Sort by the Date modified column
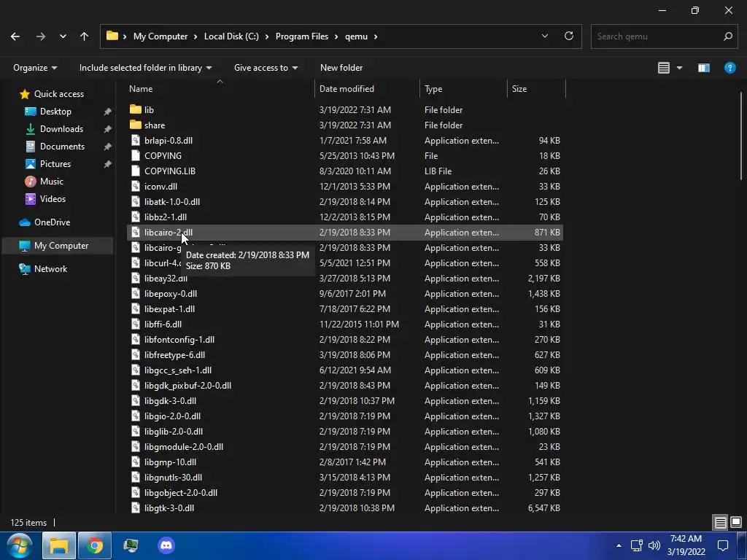Viewport: 747px width, 560px height. (347, 88)
